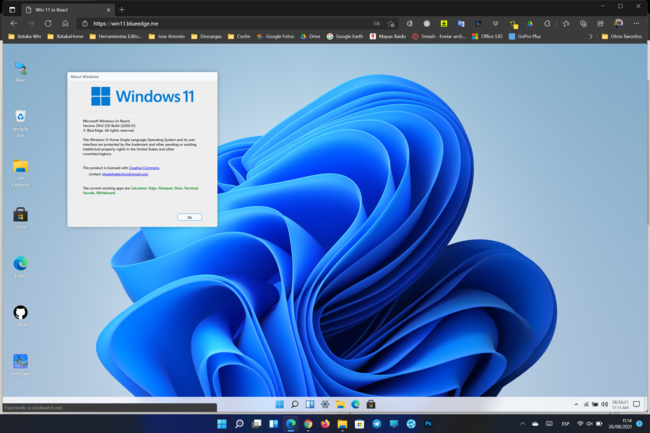Open Mapas Baidu bookmark
The width and height of the screenshot is (650, 433).
[388, 36]
